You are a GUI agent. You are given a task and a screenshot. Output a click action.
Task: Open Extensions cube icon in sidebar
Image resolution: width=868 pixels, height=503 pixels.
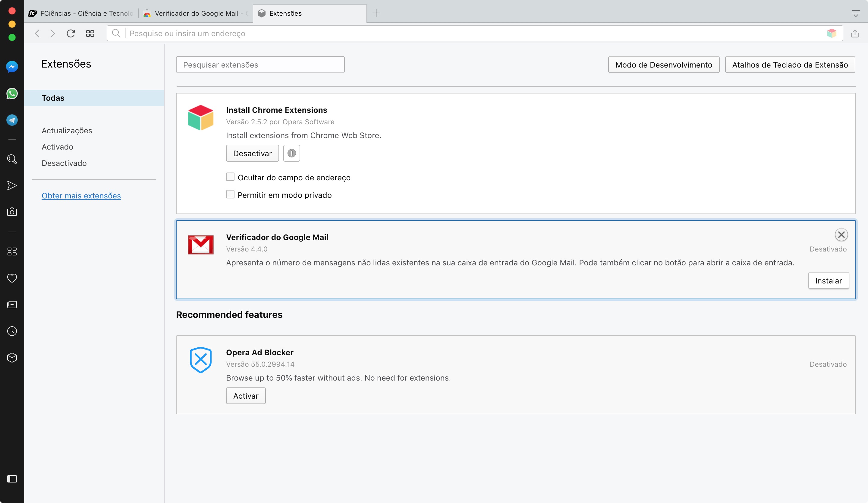(12, 358)
